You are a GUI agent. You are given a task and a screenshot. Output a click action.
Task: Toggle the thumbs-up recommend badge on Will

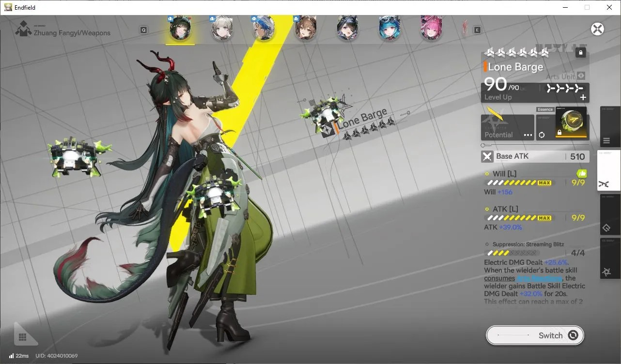coord(582,173)
